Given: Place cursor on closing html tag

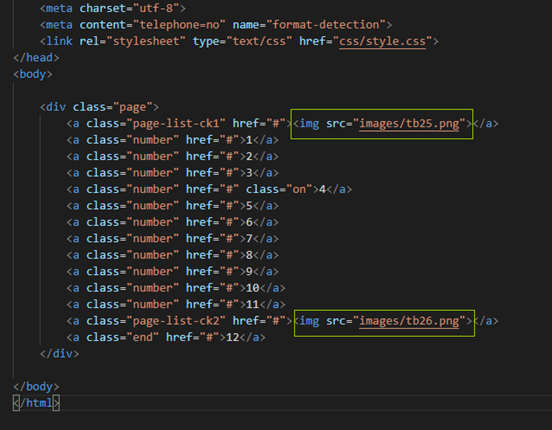Looking at the screenshot, I should coord(36,403).
